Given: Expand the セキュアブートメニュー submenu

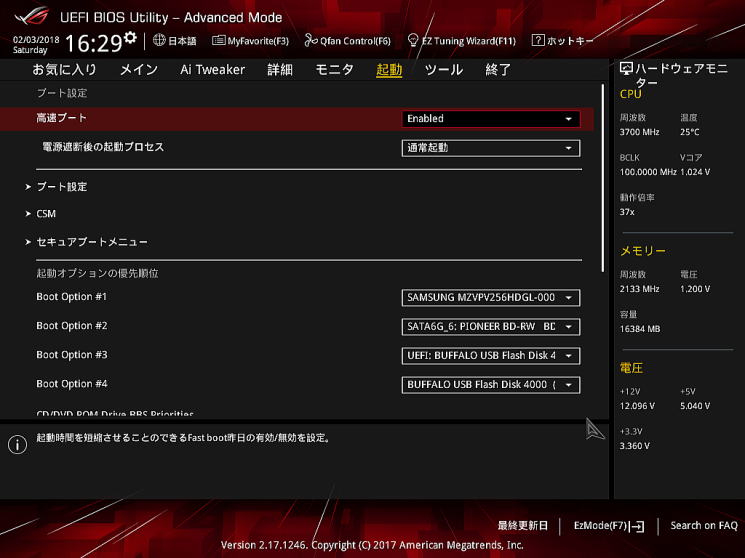Looking at the screenshot, I should coord(92,242).
